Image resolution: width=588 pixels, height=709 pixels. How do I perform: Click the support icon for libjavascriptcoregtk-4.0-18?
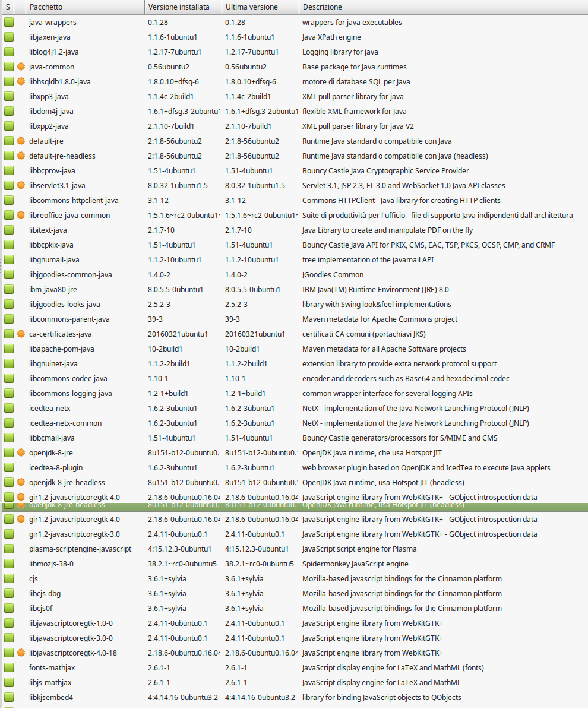pyautogui.click(x=21, y=653)
